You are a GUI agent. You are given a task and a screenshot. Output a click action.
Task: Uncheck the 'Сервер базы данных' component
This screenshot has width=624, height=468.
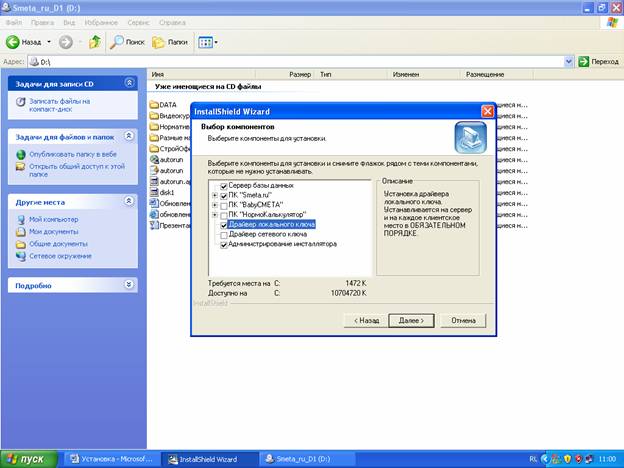(223, 185)
